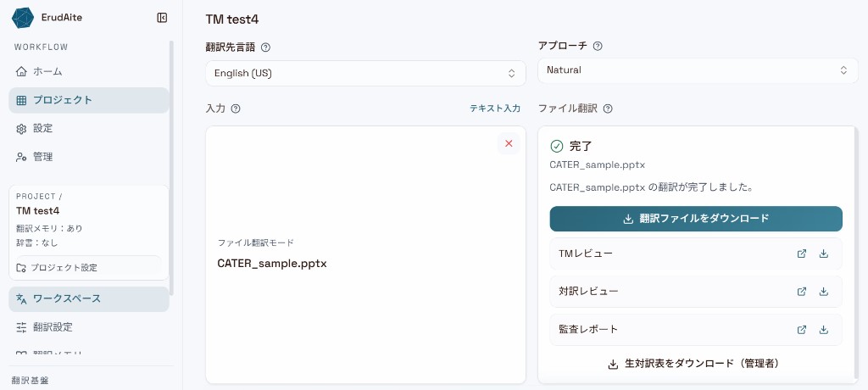Screen dimensions: 868x390
Task: Open the ホーム menu item
Action: tap(88, 71)
